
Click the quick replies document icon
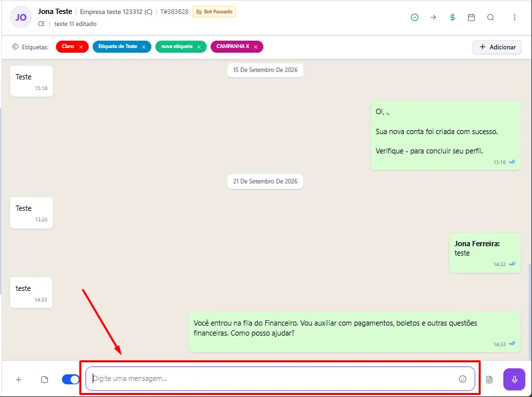pos(489,380)
